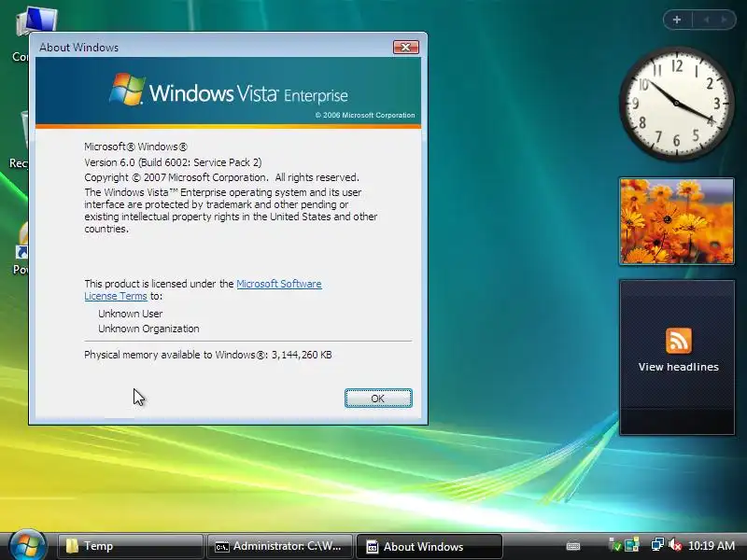This screenshot has height=560, width=747.
Task: Click the Version 6.0 Build 6002 line
Action: [x=173, y=162]
